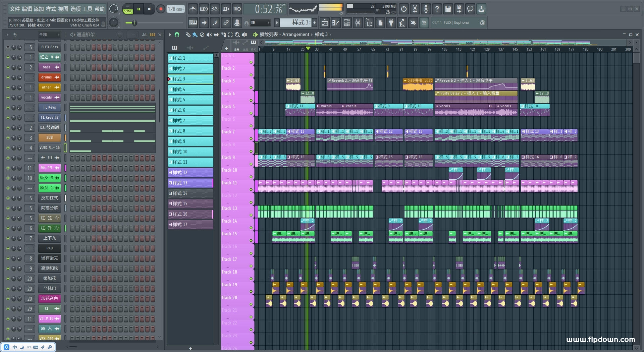644x352 pixels.
Task: Click the microphone recording icon
Action: pyautogui.click(x=426, y=9)
